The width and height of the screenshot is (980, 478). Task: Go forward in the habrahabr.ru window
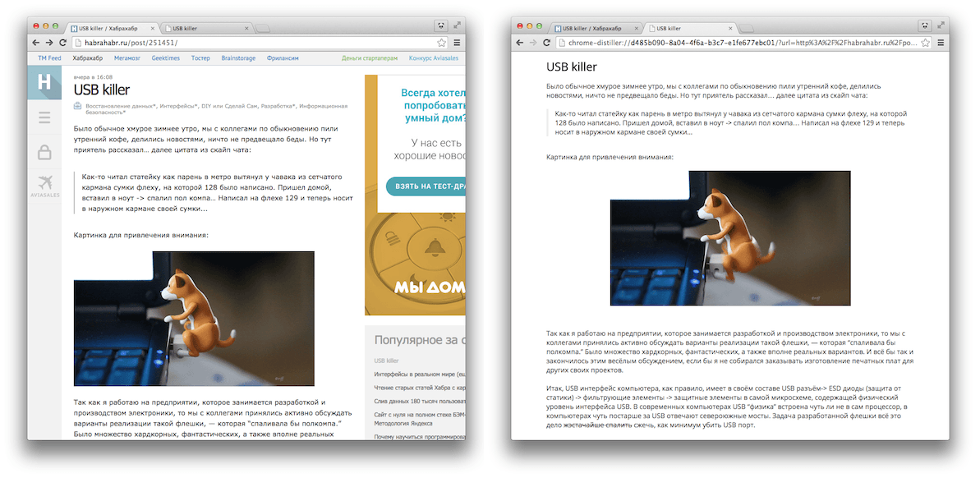(x=49, y=43)
